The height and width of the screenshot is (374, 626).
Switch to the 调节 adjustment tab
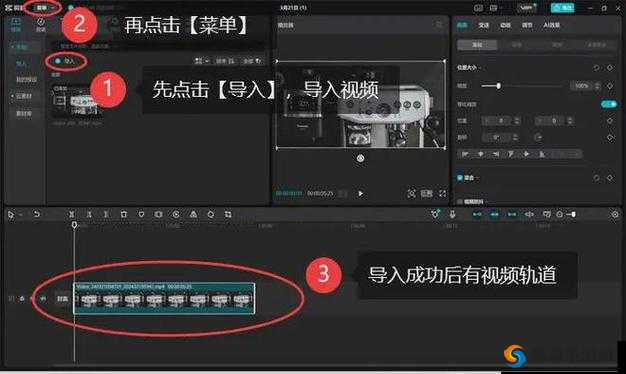(x=527, y=25)
